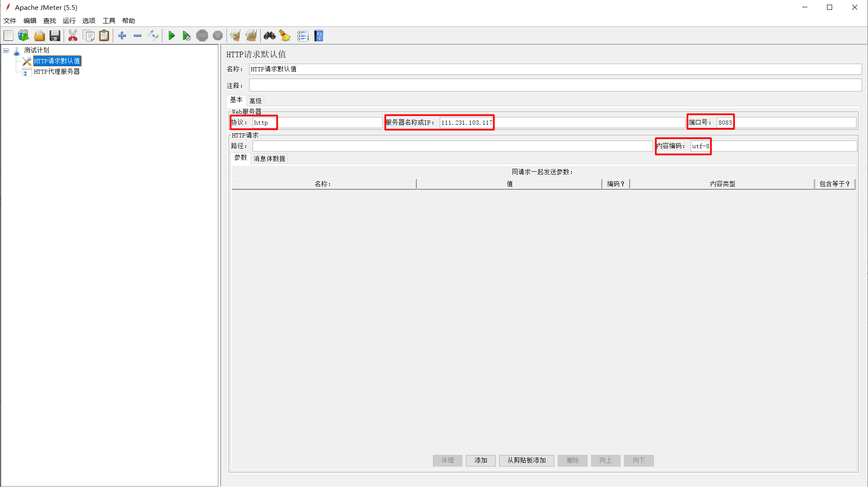Paste using the clipboard toolbar icon
This screenshot has height=487, width=868.
point(104,36)
